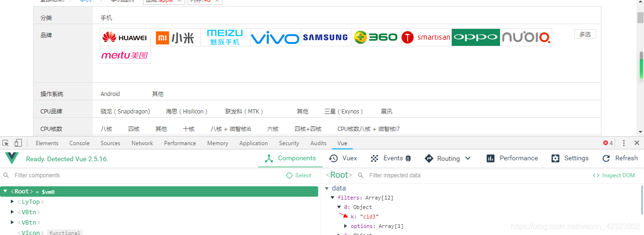Viewport: 644px width, 235px height.
Task: Collapse the Root component tree node
Action: [x=5, y=191]
